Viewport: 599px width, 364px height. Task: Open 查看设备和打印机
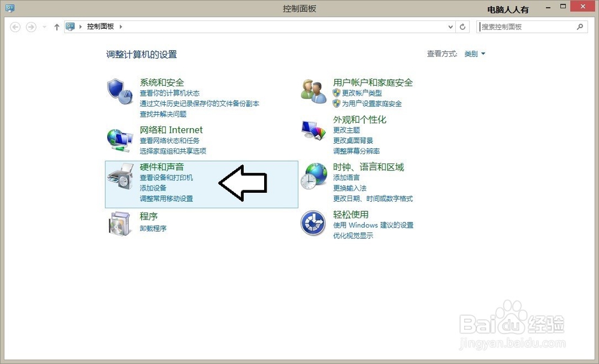[x=166, y=178]
